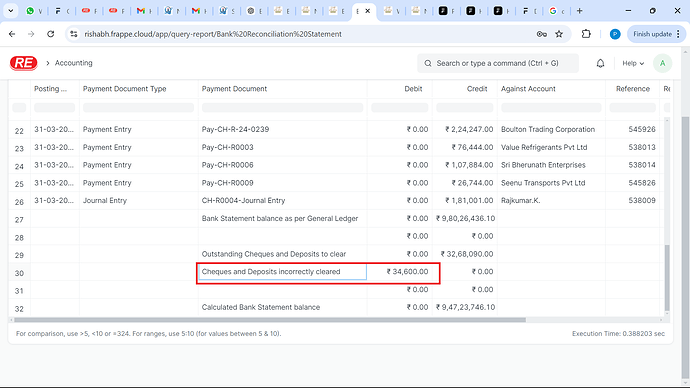Focus the Reference filter field

click(632, 107)
